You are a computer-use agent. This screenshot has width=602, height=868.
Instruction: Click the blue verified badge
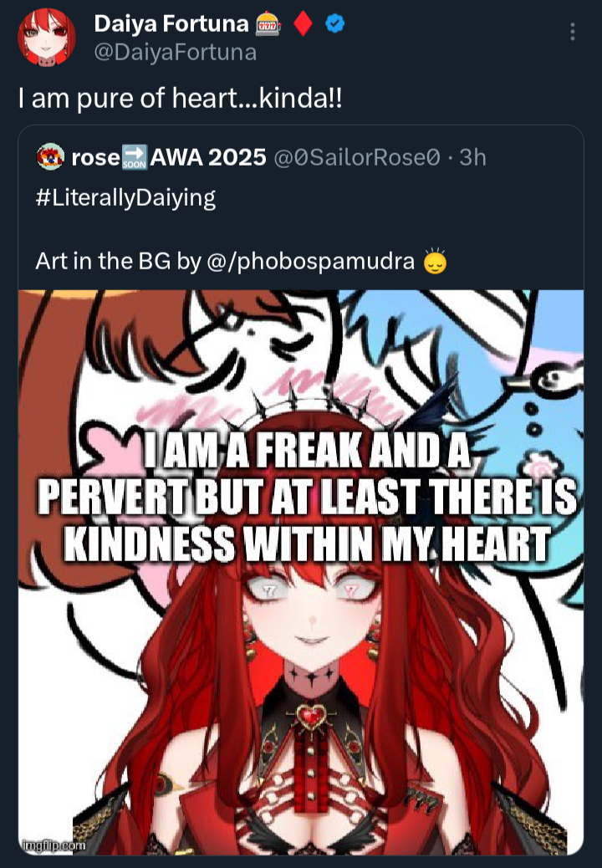pyautogui.click(x=334, y=23)
